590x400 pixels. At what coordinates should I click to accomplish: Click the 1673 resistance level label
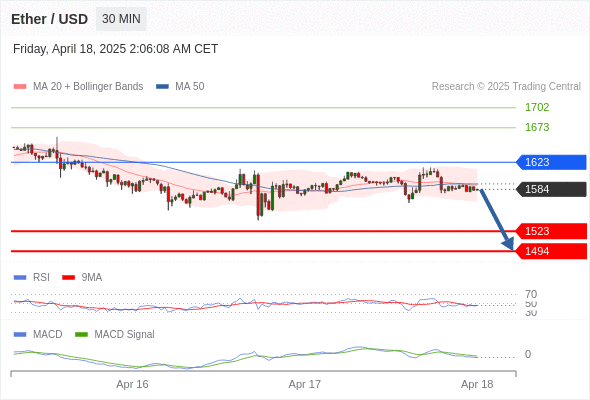tap(537, 128)
